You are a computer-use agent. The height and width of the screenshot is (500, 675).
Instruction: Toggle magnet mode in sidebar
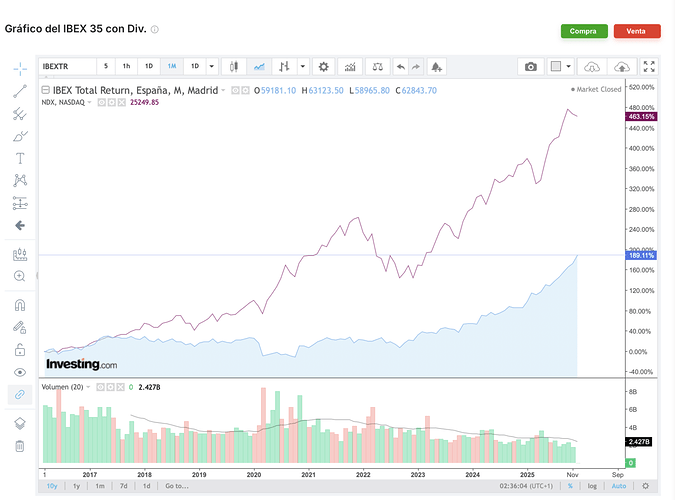click(20, 305)
